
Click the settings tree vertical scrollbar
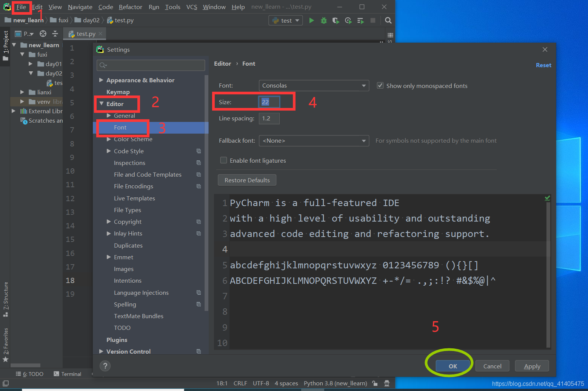pos(206,192)
